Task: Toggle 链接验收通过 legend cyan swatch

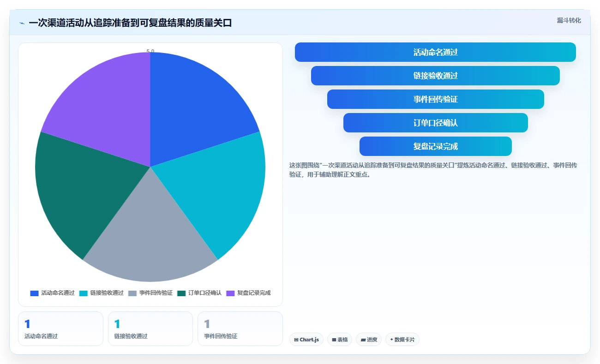Action: click(x=83, y=293)
